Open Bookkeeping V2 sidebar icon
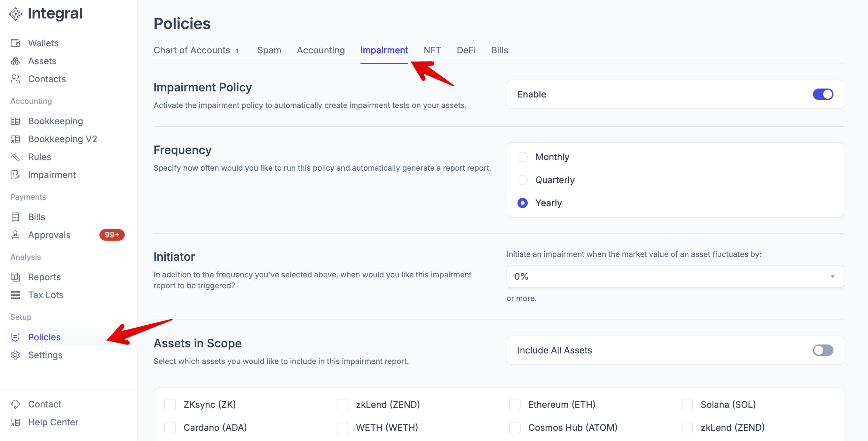Screen dimensions: 868x441 (x=15, y=139)
